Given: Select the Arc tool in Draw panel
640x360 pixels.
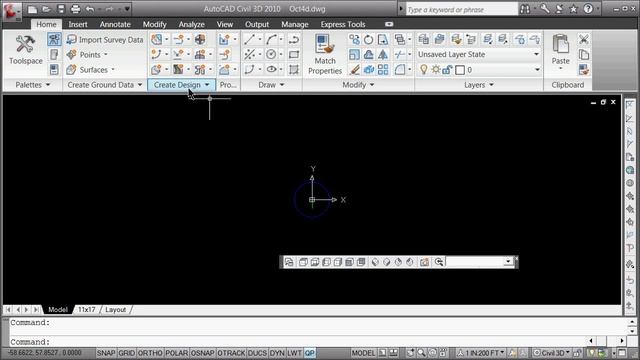Looking at the screenshot, I should [271, 40].
